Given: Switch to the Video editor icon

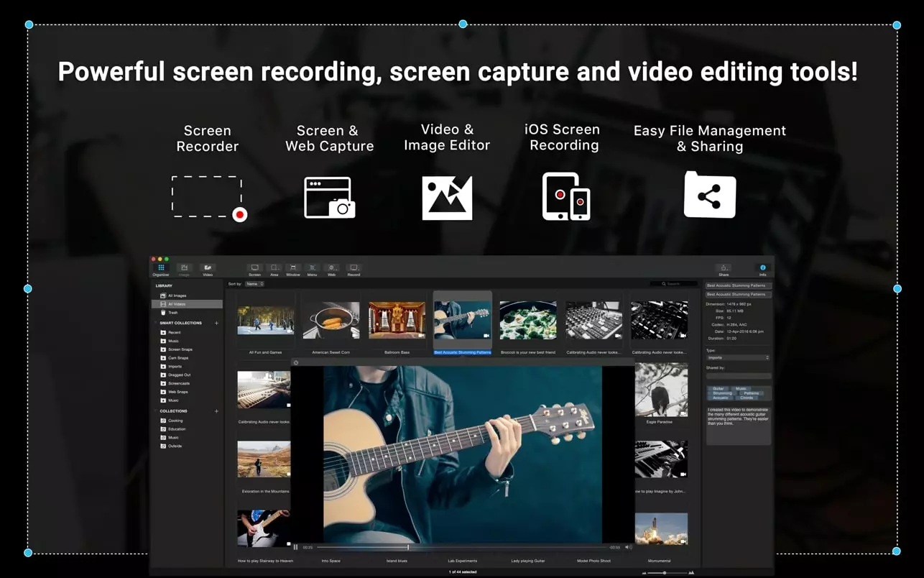Looking at the screenshot, I should coord(208,269).
